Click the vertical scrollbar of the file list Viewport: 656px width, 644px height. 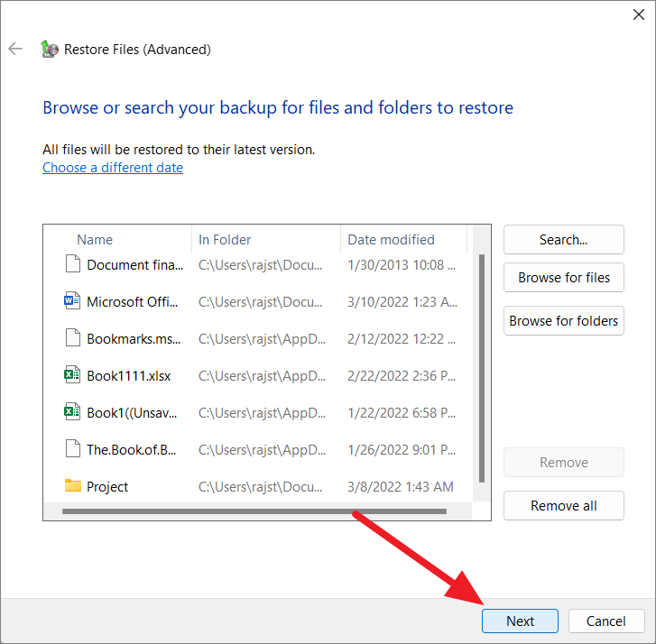tap(482, 368)
